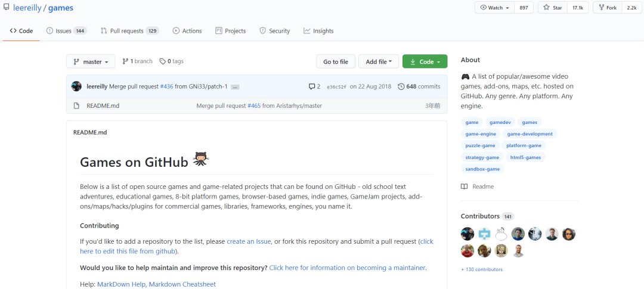This screenshot has height=289, width=644.
Task: Click the repository icon beside leereilly
Action: pos(6,7)
